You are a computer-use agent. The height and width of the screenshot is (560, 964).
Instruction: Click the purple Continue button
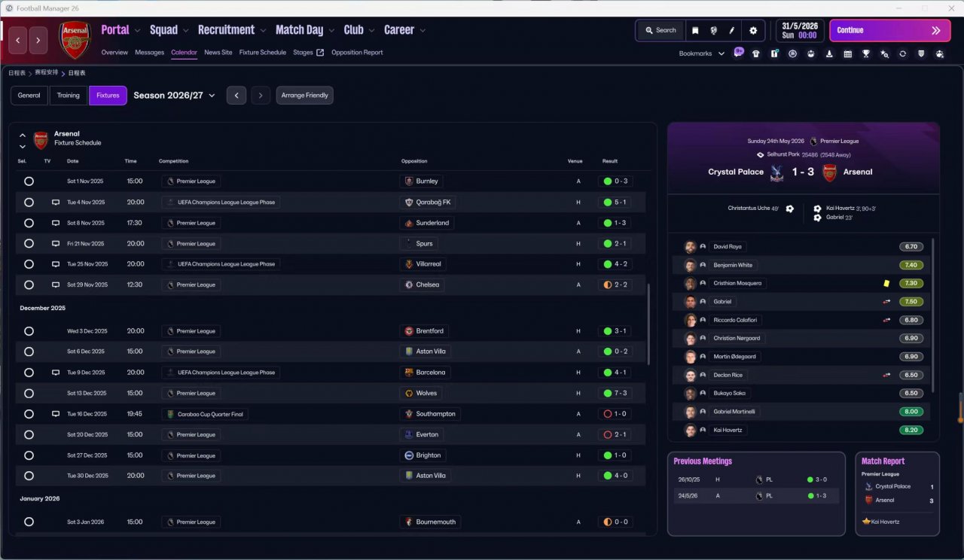click(x=890, y=31)
